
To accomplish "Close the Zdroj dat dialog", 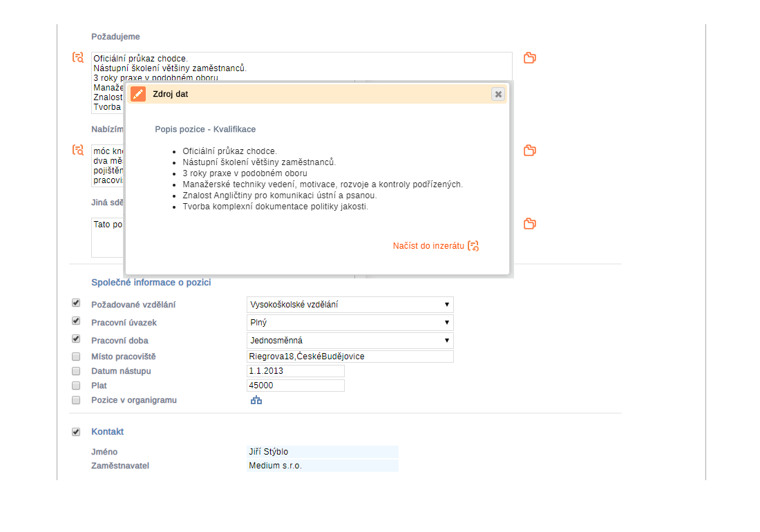I will click(498, 94).
